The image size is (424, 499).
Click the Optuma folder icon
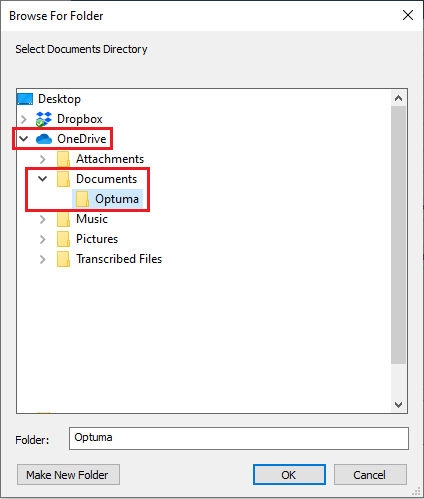click(82, 199)
